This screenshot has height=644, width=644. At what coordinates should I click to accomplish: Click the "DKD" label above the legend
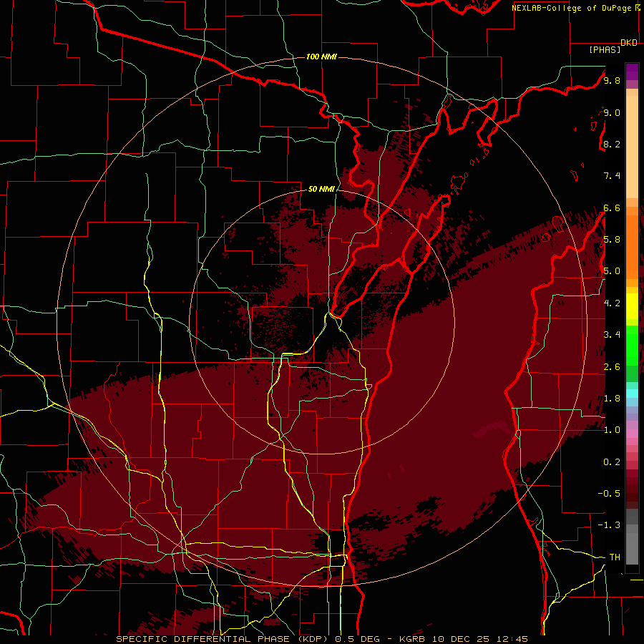point(629,43)
